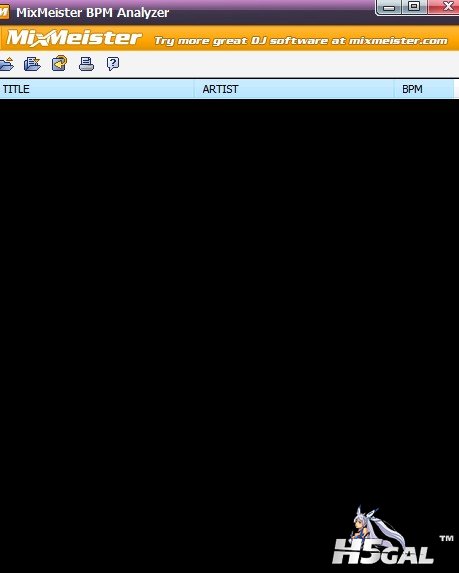Click the MixMeister BPM Analyzer window title
Screen dimensions: 459x573
point(92,12)
